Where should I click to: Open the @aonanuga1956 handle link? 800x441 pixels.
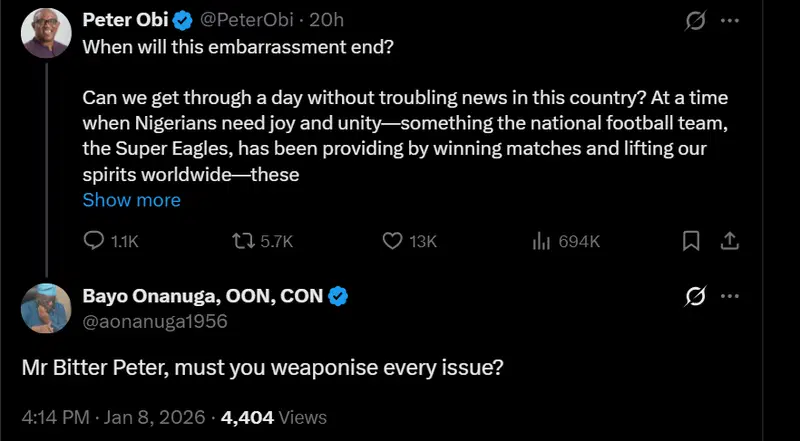click(154, 321)
